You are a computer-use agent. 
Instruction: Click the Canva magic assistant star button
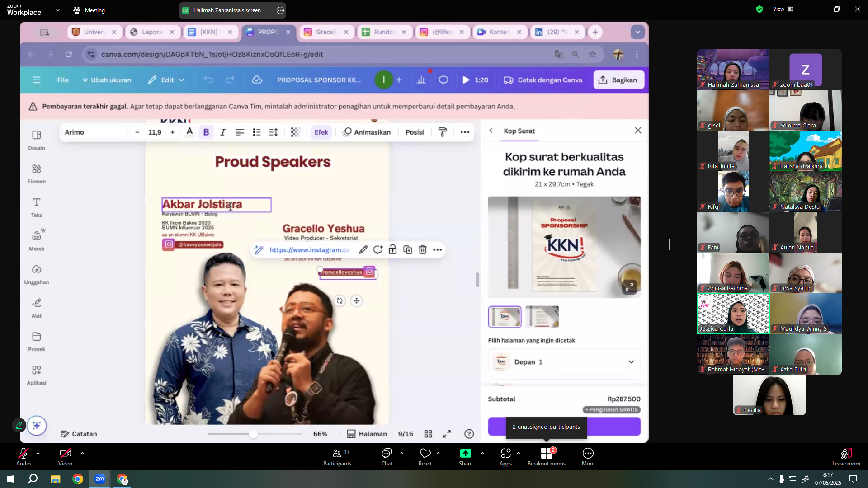tap(37, 426)
